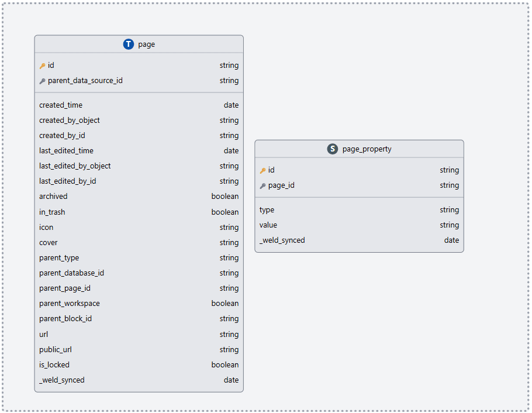The image size is (532, 413).
Task: Click the gold key icon beside page id
Action: point(42,66)
